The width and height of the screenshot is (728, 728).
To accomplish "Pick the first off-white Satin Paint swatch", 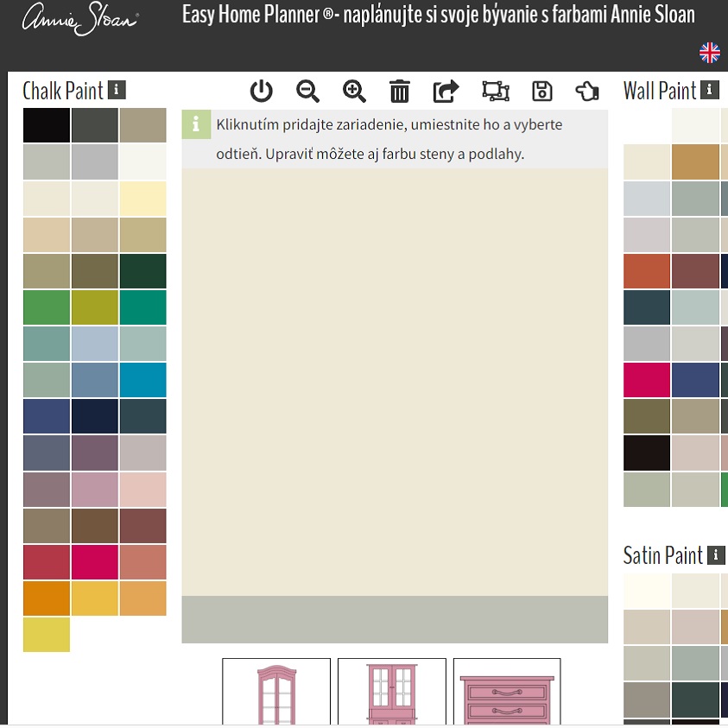I will (x=647, y=591).
